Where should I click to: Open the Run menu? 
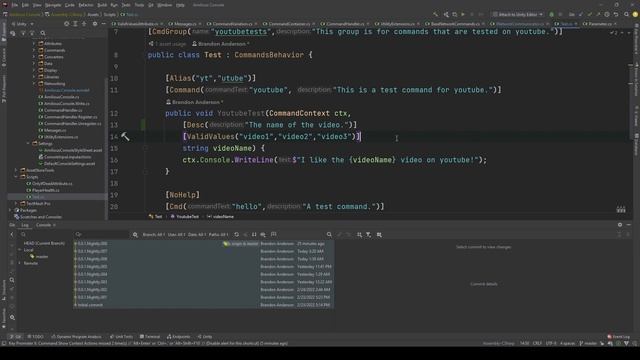pyautogui.click(x=114, y=5)
